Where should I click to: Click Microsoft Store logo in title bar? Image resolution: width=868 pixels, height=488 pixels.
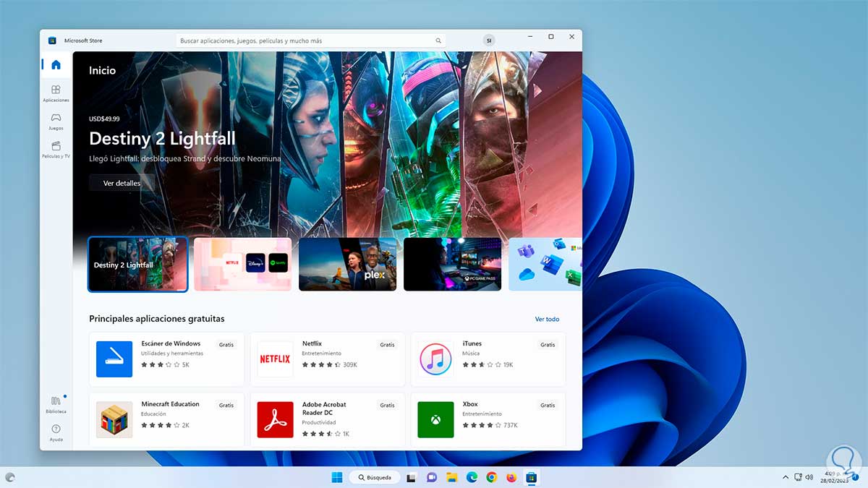[52, 40]
